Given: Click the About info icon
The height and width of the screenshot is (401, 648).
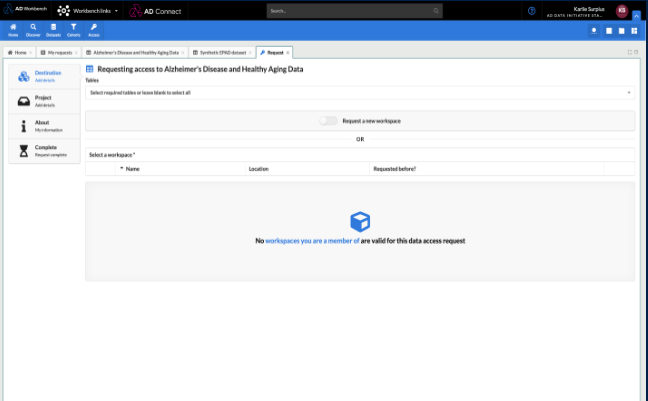Looking at the screenshot, I should (x=24, y=126).
